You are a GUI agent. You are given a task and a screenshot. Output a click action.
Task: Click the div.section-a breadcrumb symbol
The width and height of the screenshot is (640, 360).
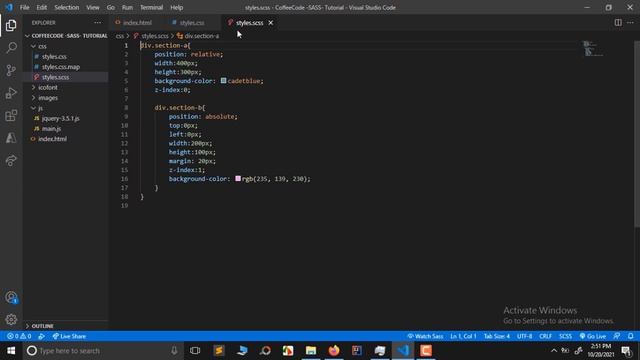click(198, 36)
